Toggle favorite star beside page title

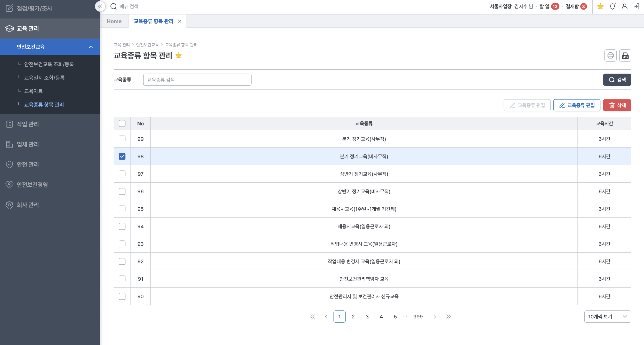179,56
